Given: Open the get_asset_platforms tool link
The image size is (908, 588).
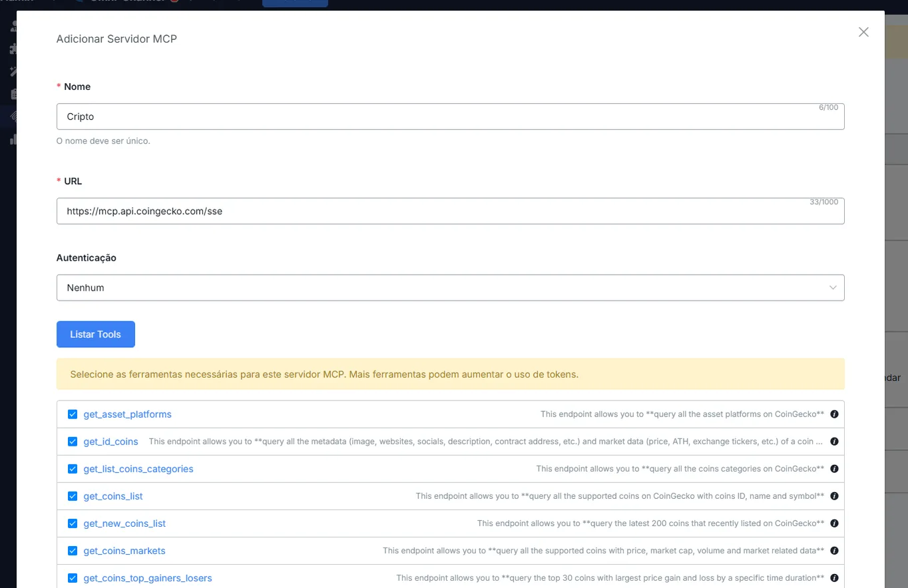Looking at the screenshot, I should point(127,414).
